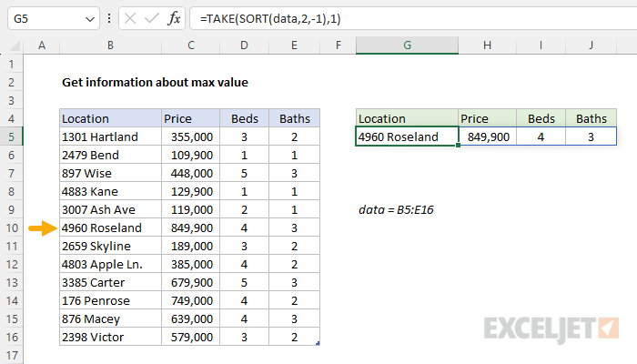
Task: Select result Beds cell in I5
Action: pos(541,136)
